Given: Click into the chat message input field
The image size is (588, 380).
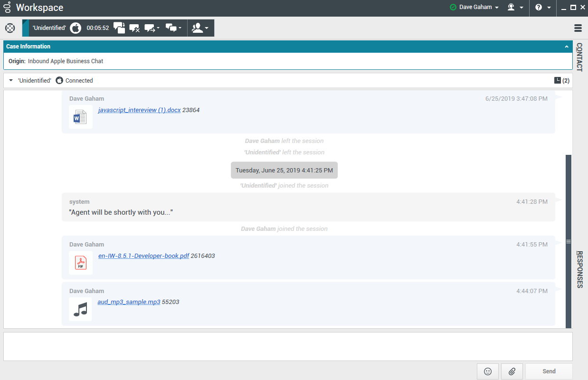Looking at the screenshot, I should pyautogui.click(x=287, y=346).
